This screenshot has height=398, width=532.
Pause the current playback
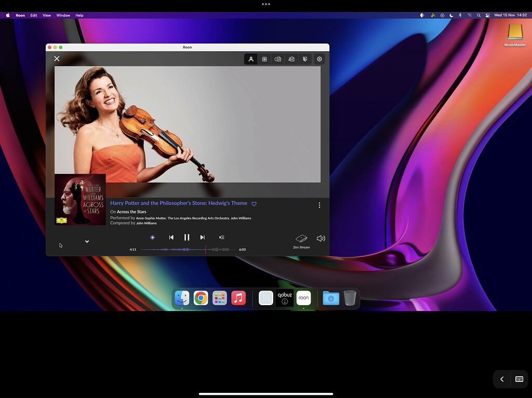[x=187, y=237]
